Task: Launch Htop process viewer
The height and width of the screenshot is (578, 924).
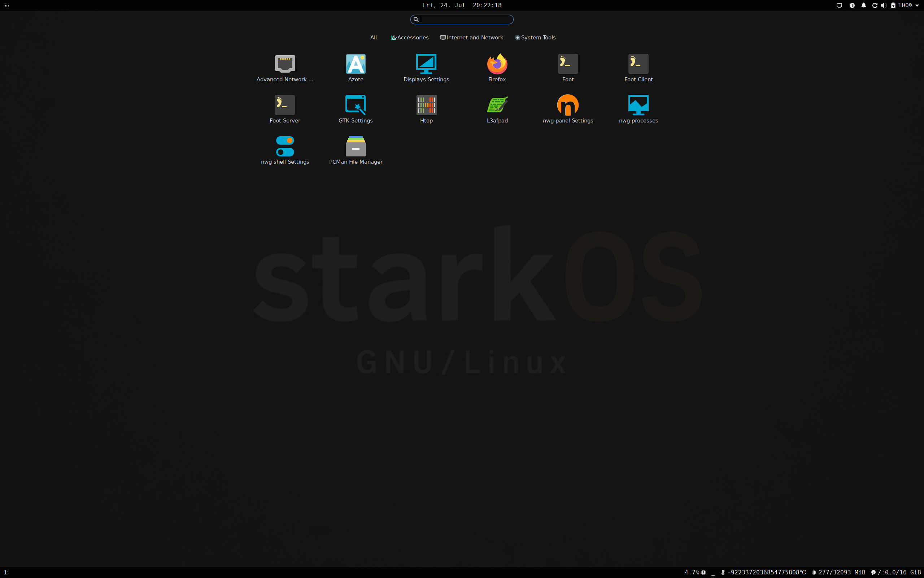Action: [x=426, y=109]
